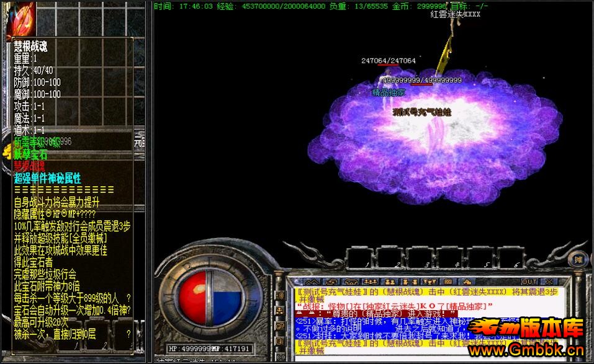
Task: Select quick belt slot 5
Action: point(480,259)
